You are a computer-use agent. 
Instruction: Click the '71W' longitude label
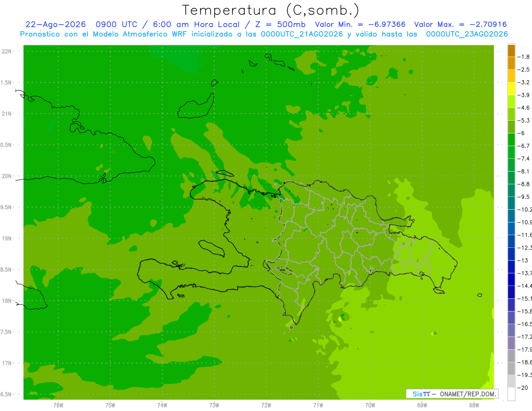[318, 405]
